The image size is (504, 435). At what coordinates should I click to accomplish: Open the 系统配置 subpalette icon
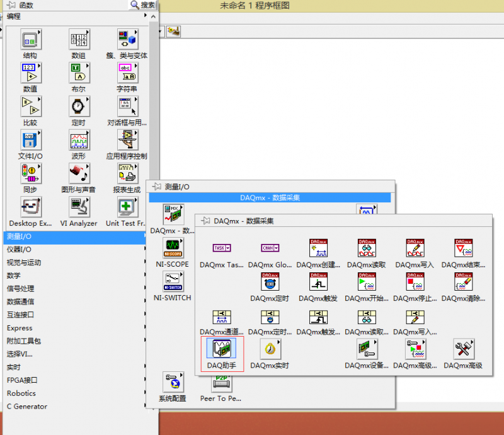click(x=173, y=382)
